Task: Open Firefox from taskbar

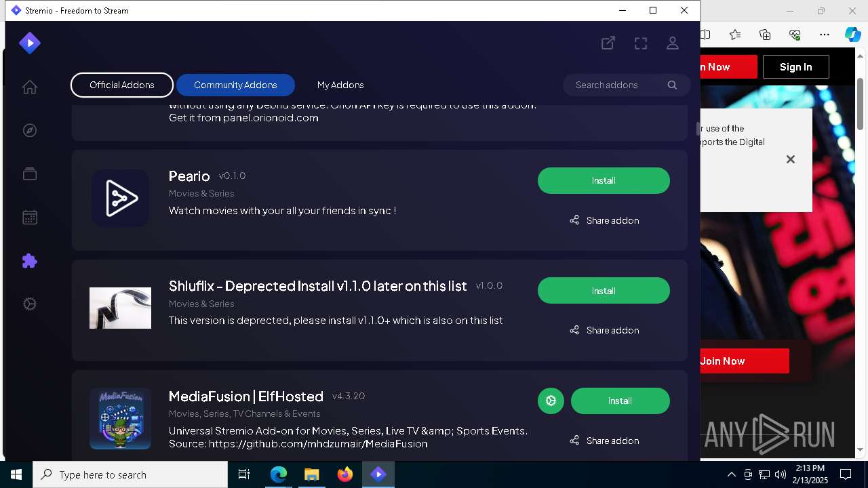Action: coord(345,474)
